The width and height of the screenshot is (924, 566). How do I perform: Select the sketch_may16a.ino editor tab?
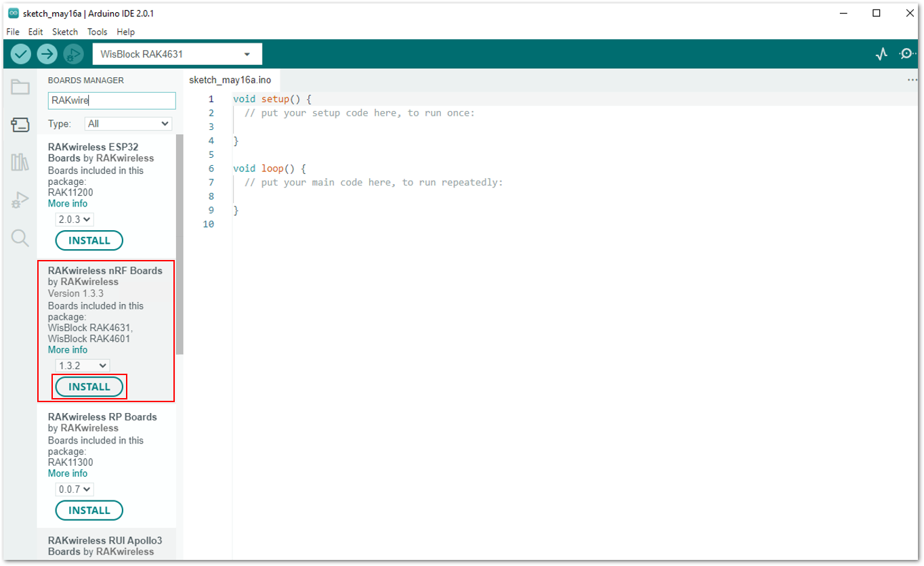(230, 80)
